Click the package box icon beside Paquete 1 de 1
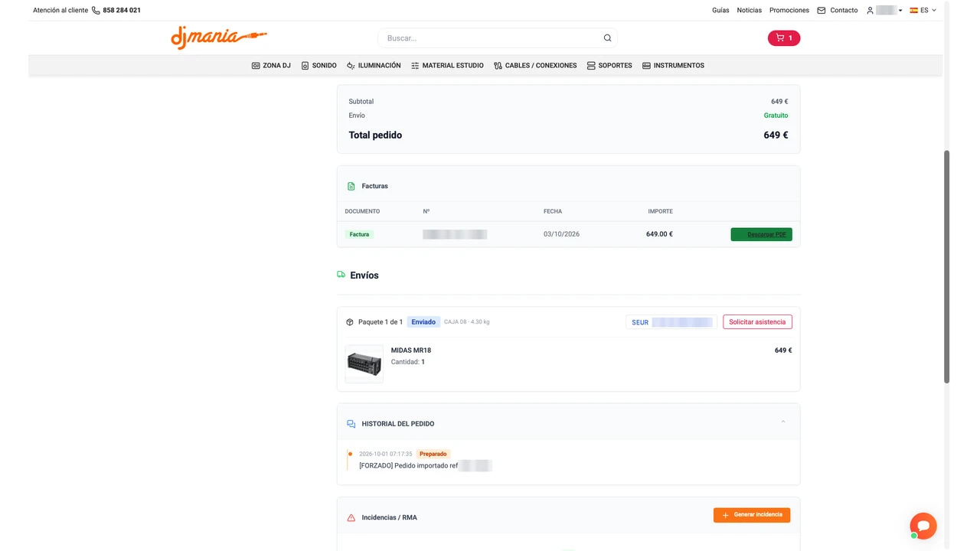The height and width of the screenshot is (551, 980). pyautogui.click(x=350, y=322)
